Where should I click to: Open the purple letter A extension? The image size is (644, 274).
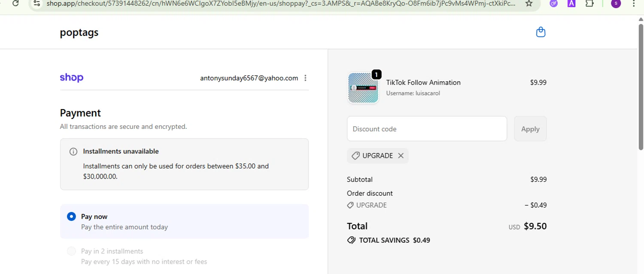[x=571, y=3]
